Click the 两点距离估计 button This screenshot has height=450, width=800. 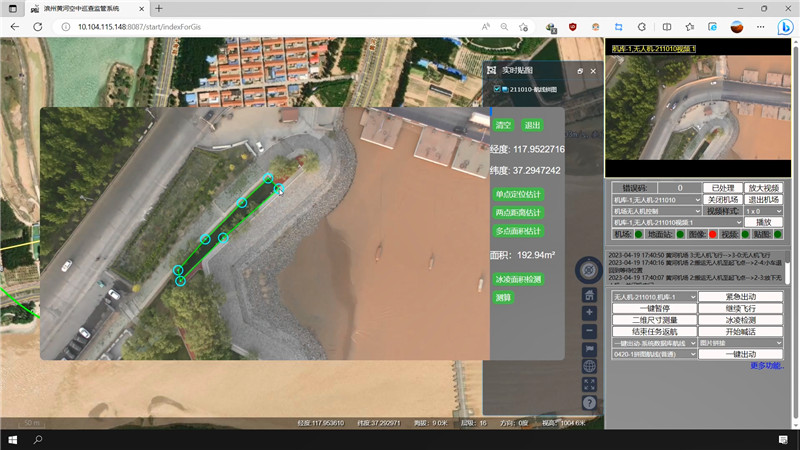pos(518,213)
